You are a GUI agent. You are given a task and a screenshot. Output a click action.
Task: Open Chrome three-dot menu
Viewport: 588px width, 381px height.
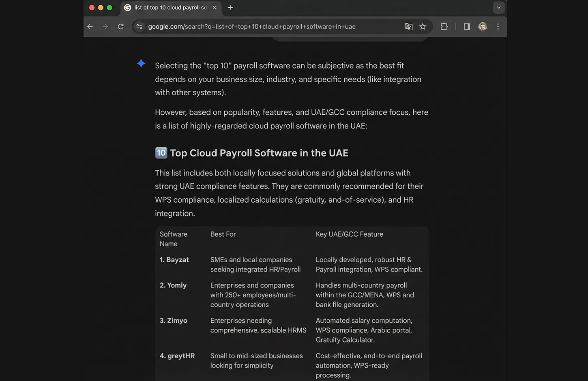click(x=498, y=27)
